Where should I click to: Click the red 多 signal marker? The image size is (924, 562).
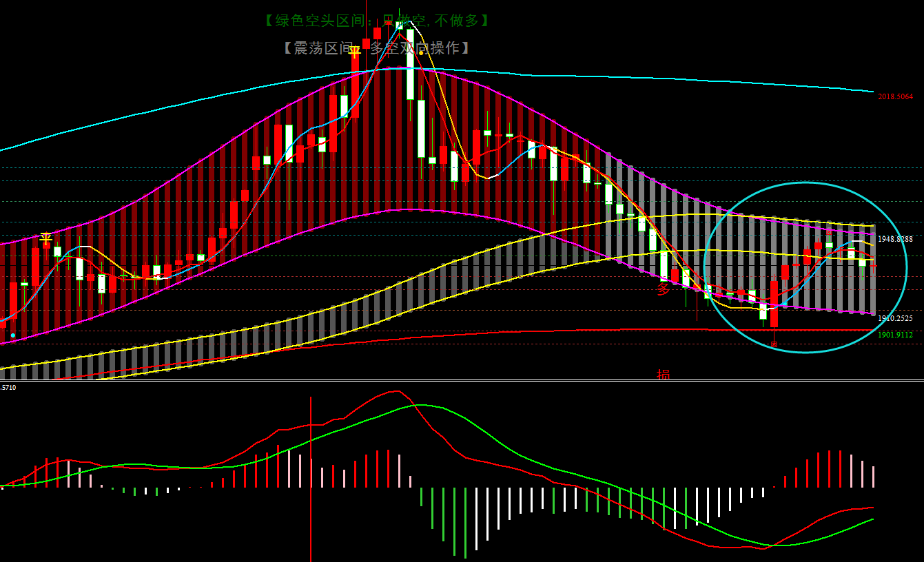tap(664, 289)
